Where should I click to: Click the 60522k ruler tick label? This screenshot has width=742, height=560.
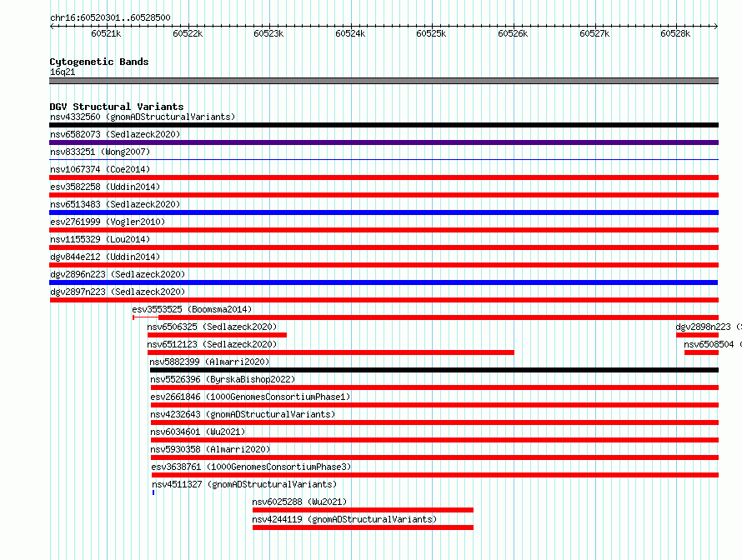[188, 33]
